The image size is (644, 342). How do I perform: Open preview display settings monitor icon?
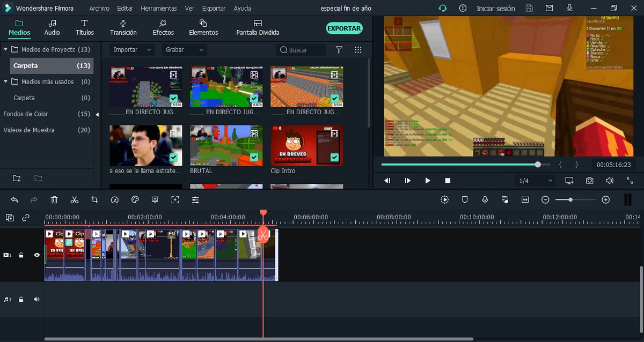click(569, 181)
